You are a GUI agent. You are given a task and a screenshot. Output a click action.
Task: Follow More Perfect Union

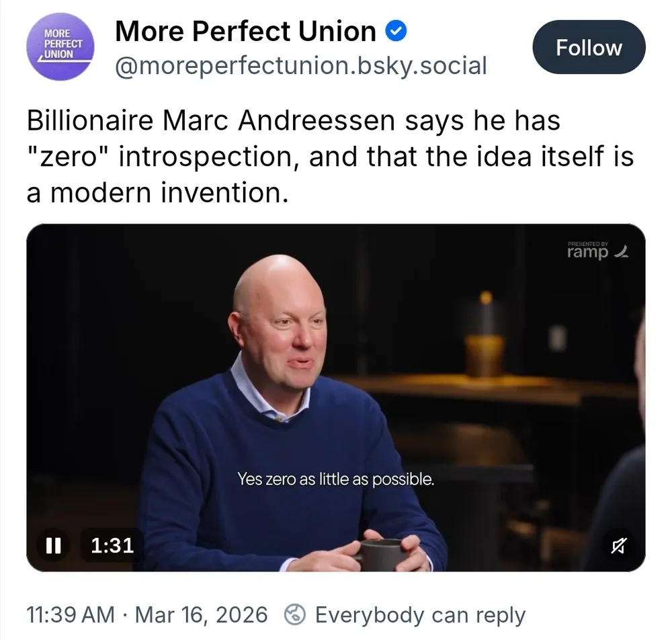point(589,48)
